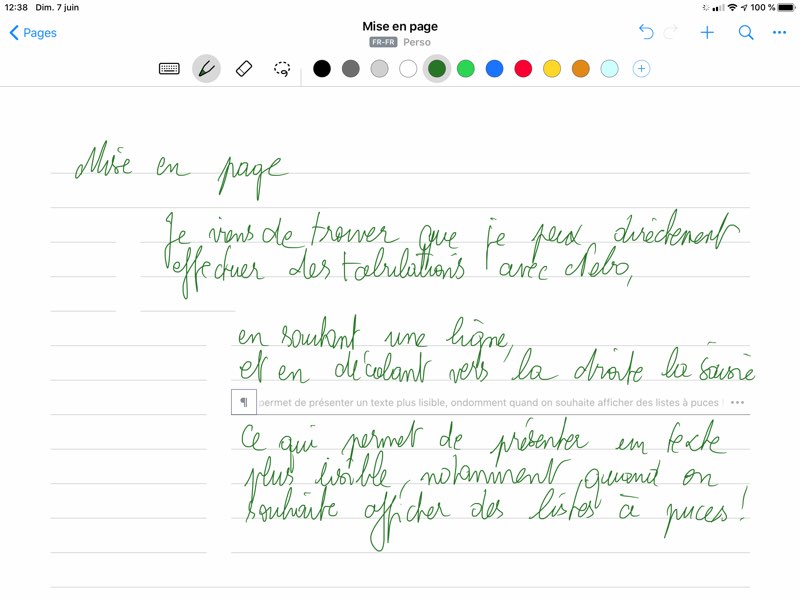Select the pen writing tool

point(206,69)
